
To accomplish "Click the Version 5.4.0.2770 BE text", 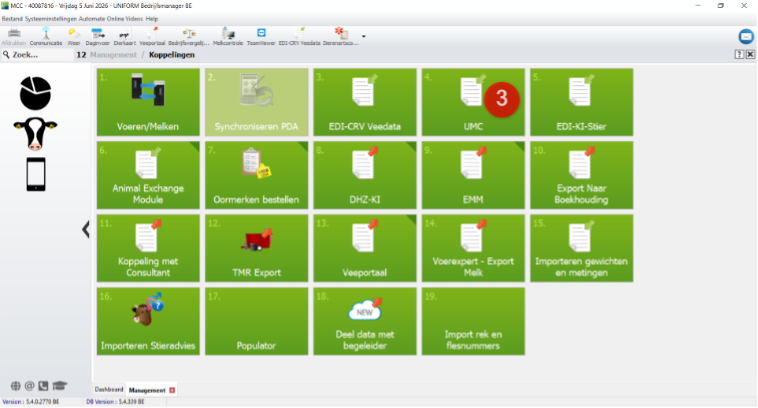I will tap(30, 402).
